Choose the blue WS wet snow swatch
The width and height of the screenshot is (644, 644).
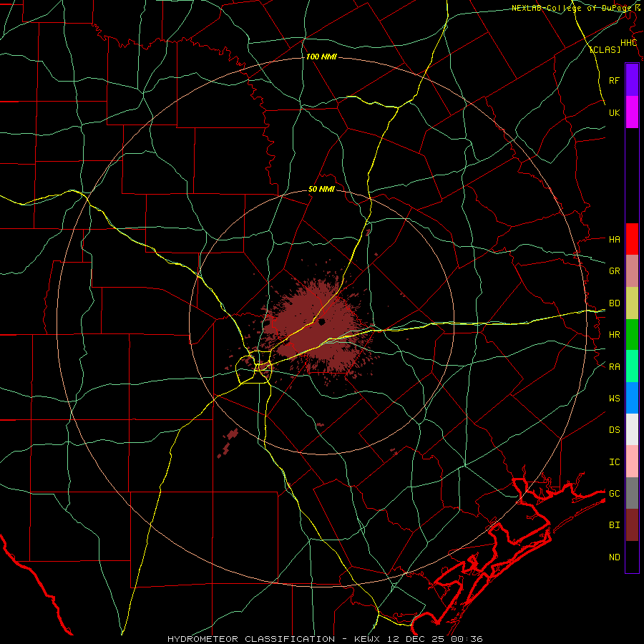pyautogui.click(x=632, y=398)
